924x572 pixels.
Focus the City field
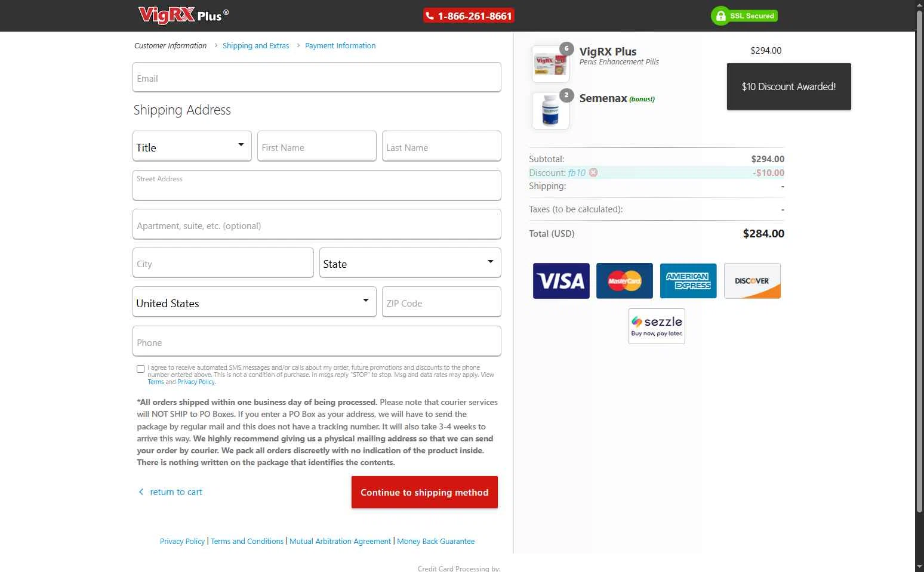pos(223,262)
